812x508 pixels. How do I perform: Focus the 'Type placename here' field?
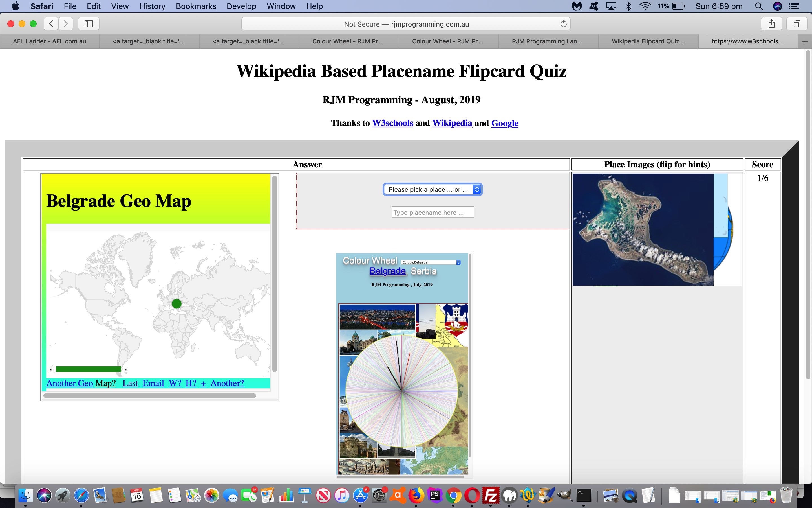(433, 212)
